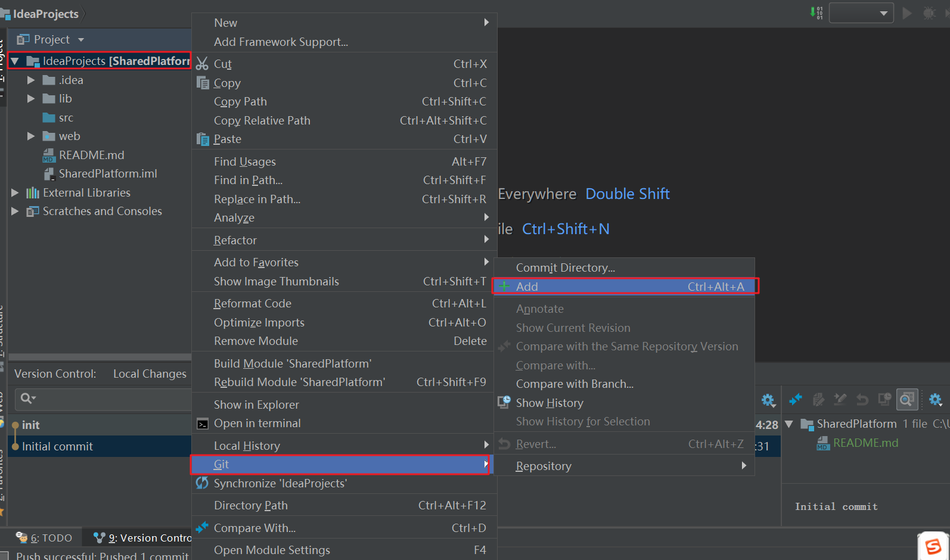
Task: Expand Scratches and Consoles node
Action: (15, 211)
